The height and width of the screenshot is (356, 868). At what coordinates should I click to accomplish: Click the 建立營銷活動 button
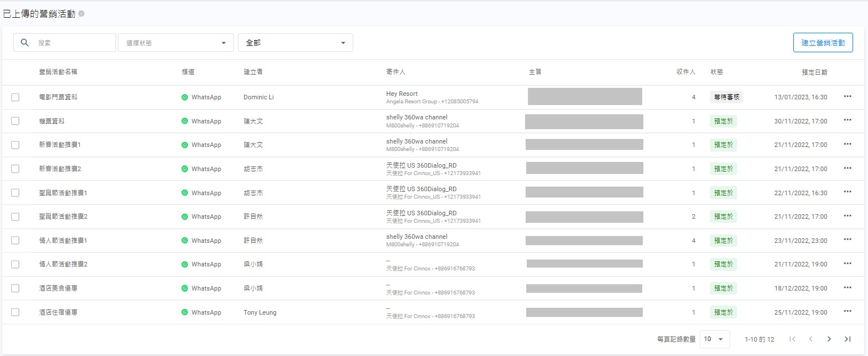point(823,42)
